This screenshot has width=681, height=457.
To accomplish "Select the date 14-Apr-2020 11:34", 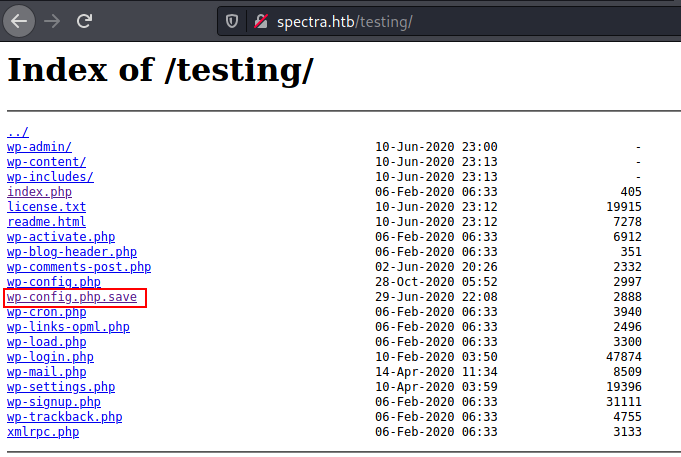I will [x=436, y=372].
